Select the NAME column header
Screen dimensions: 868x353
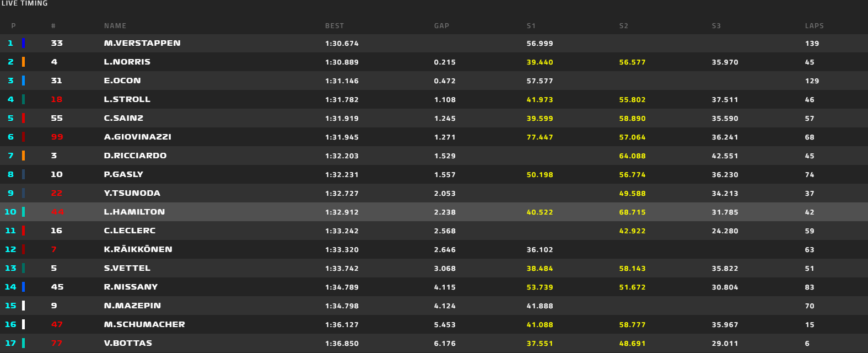tap(115, 26)
